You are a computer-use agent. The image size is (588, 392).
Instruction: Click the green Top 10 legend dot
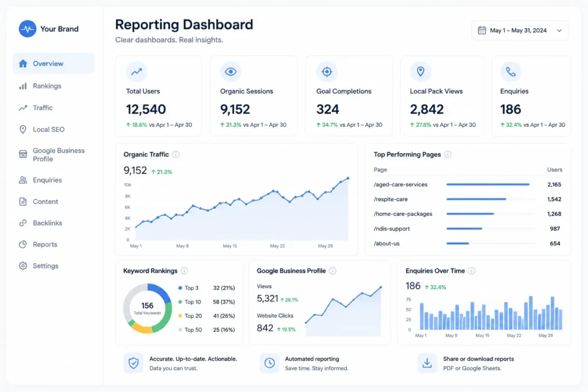[x=180, y=302]
